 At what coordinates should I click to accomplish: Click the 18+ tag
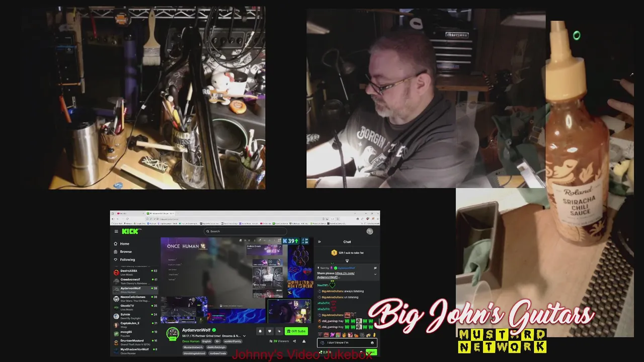point(218,341)
